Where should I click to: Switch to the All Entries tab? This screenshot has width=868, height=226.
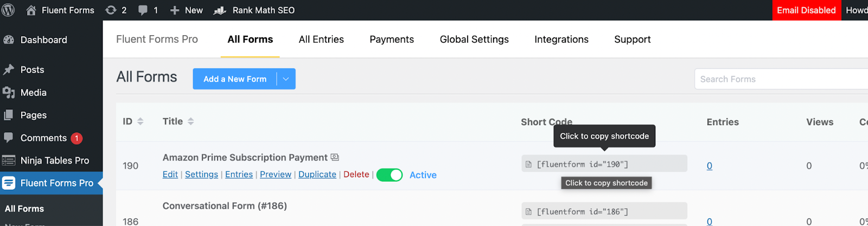[x=321, y=40]
